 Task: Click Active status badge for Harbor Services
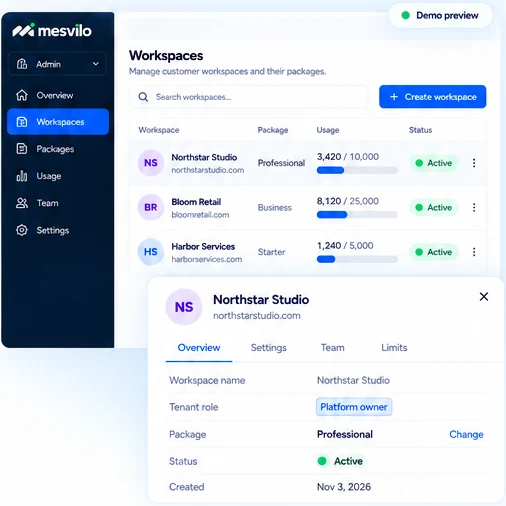click(x=434, y=252)
